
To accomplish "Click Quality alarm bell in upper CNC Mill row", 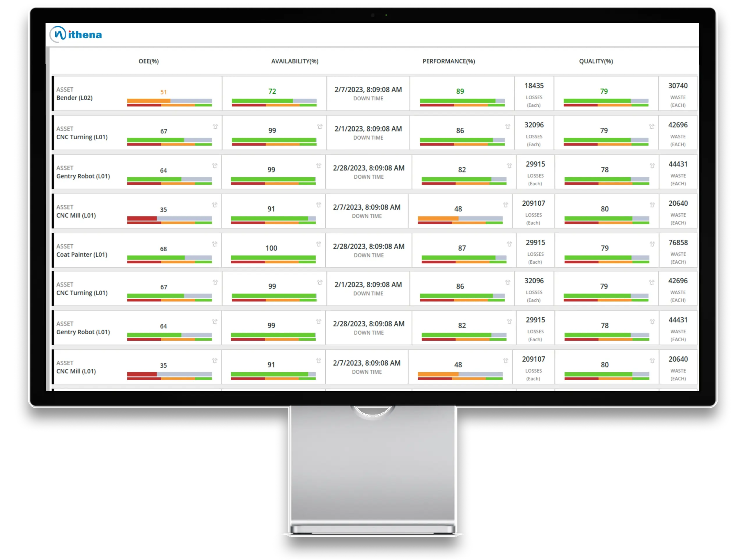I will (652, 205).
